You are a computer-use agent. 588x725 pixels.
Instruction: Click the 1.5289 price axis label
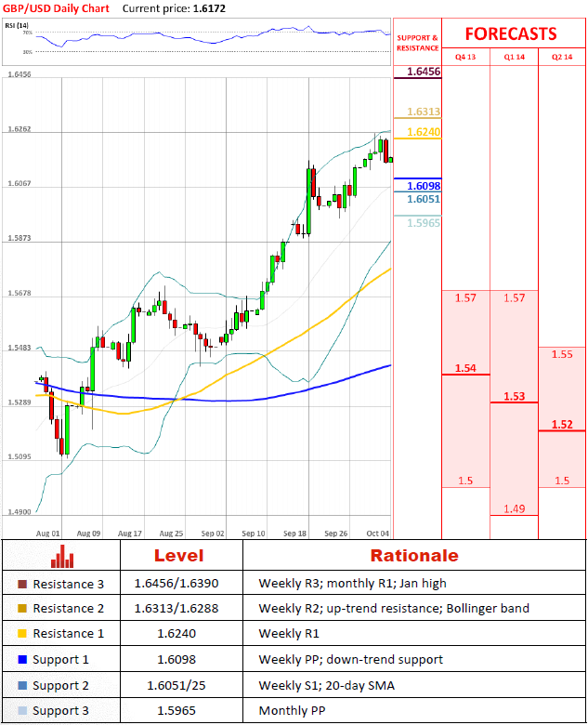20,402
